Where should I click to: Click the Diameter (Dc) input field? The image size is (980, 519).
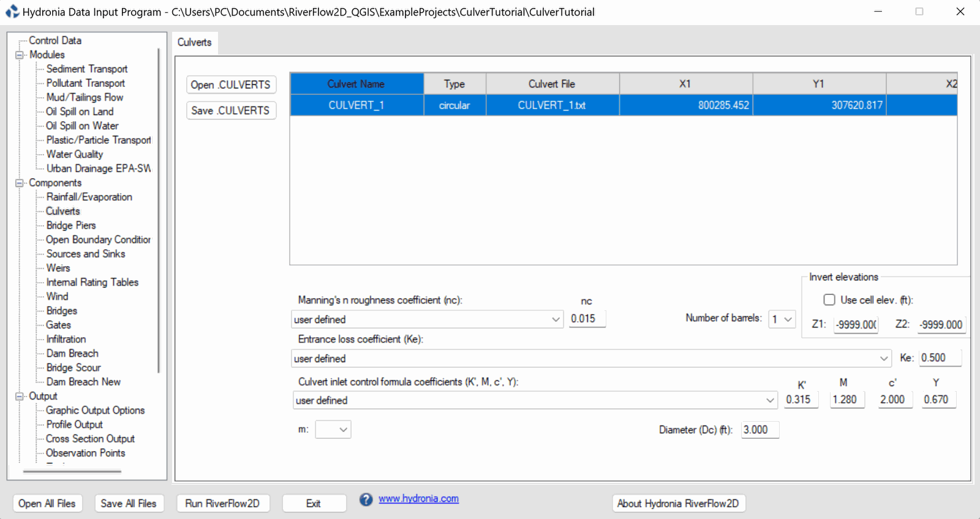(759, 430)
